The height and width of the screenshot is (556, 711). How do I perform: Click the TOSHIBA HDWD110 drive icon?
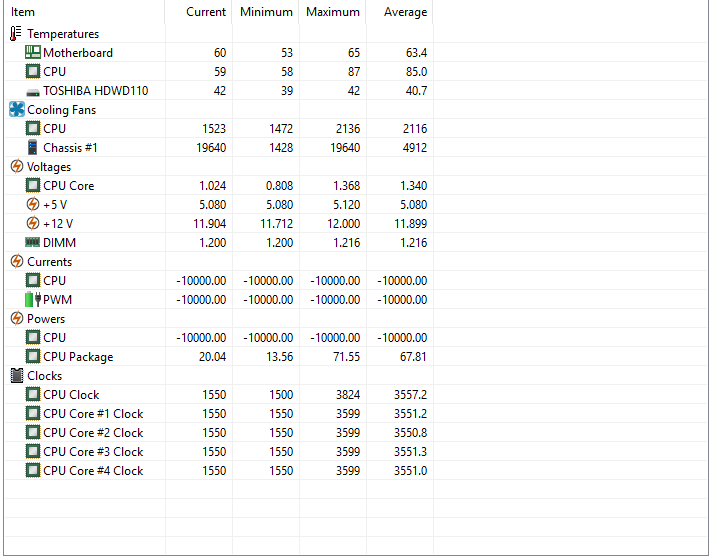point(33,93)
